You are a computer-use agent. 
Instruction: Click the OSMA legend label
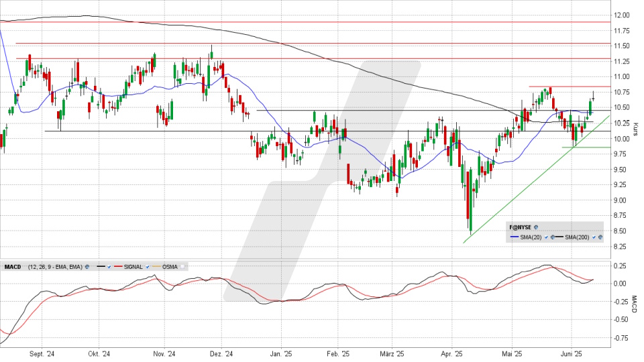(170, 267)
